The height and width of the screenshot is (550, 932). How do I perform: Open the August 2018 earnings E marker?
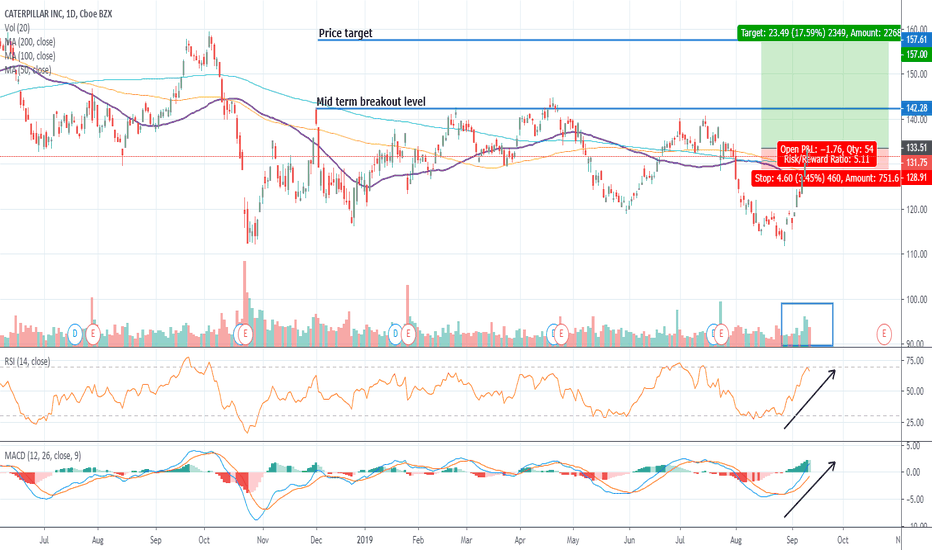[93, 334]
